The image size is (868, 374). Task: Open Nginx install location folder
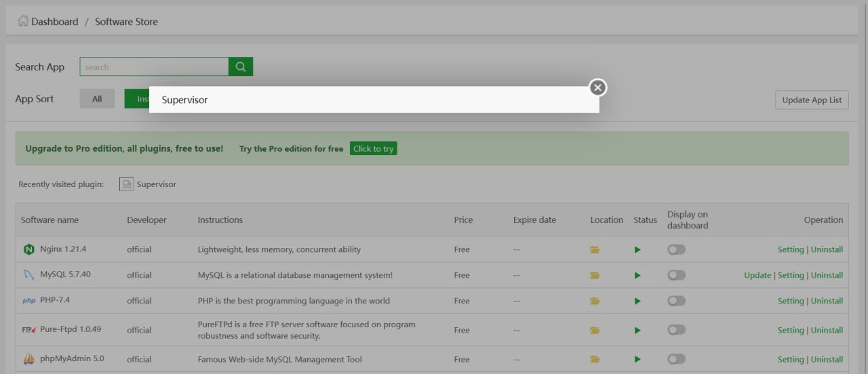point(595,250)
